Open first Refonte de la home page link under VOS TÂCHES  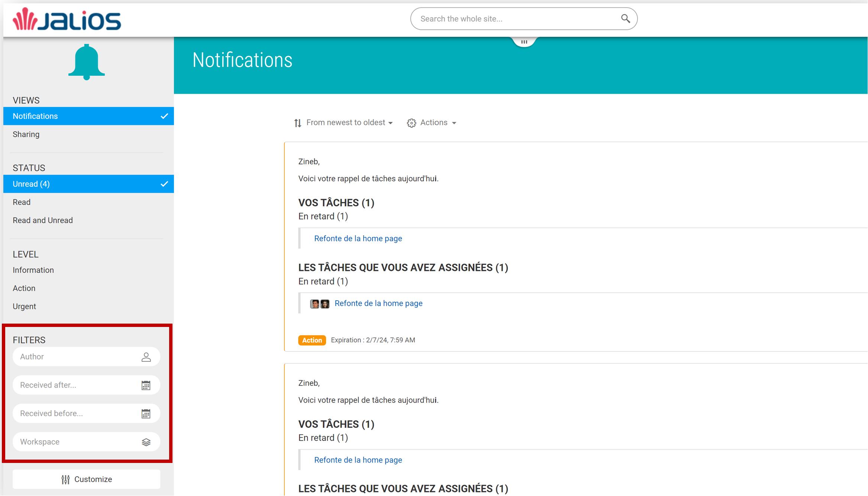tap(358, 239)
